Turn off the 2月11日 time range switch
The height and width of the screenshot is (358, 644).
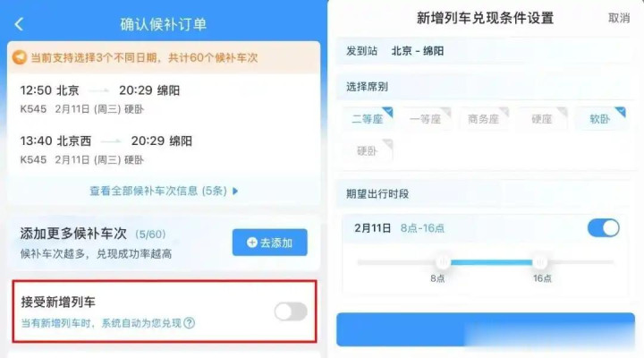604,227
